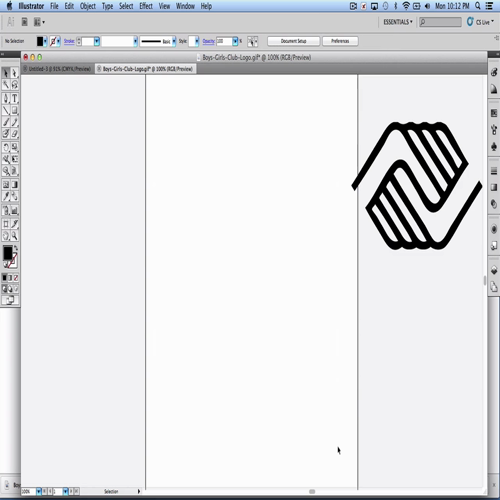Select the Hand tool
This screenshot has height=500, width=500.
coord(6,236)
